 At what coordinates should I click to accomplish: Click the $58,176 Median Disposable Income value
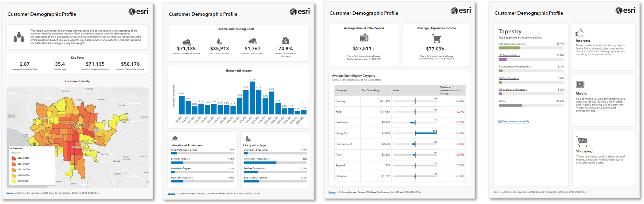(130, 64)
